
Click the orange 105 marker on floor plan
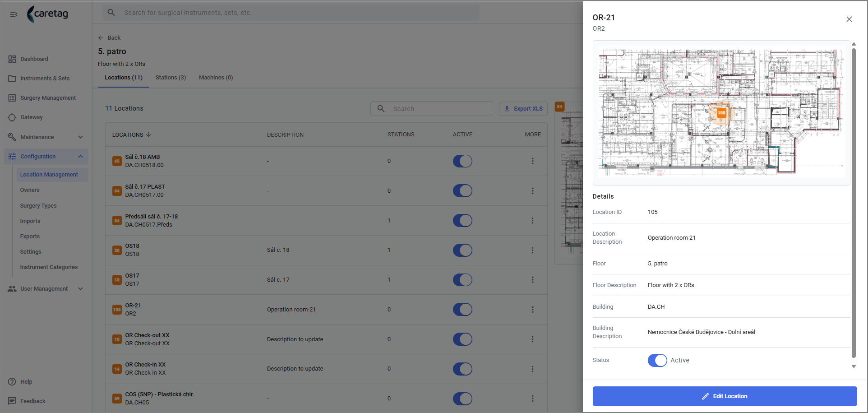click(x=721, y=113)
